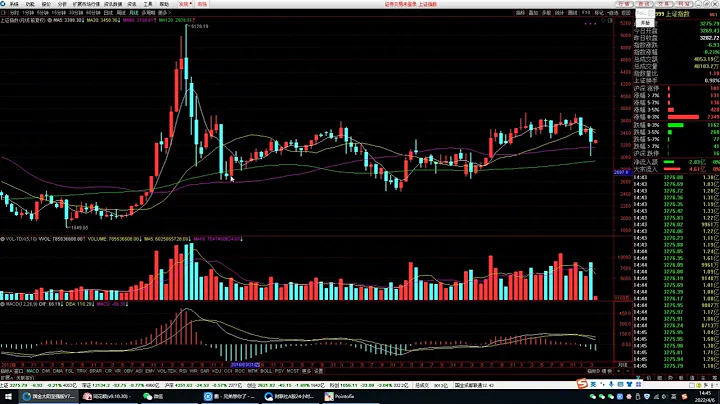Click the Sogou input method S icon
This screenshot has width=720, height=404.
[x=582, y=383]
